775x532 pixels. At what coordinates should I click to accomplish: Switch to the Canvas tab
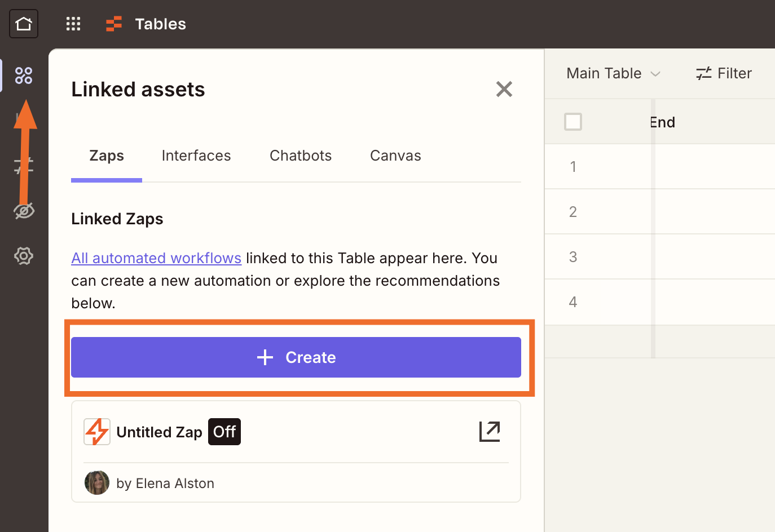pyautogui.click(x=395, y=156)
